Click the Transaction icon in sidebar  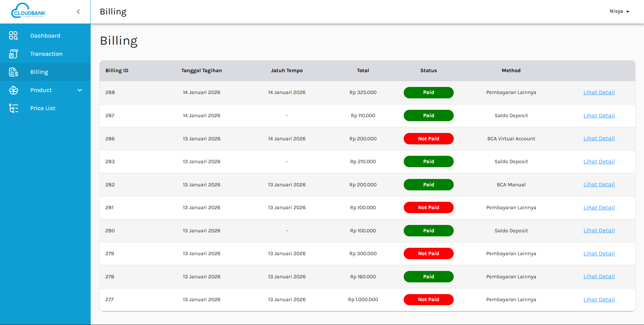(13, 54)
